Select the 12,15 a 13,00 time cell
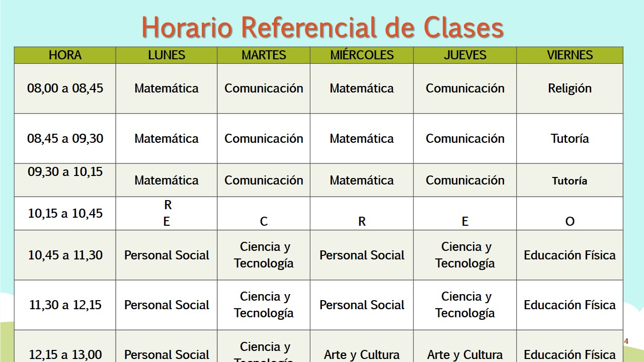644x362 pixels. pos(65,355)
